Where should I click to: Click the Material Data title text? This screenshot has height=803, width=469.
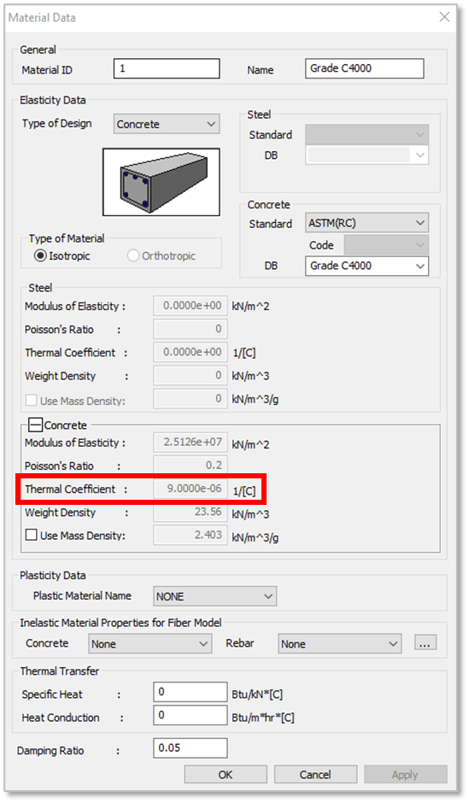(42, 17)
